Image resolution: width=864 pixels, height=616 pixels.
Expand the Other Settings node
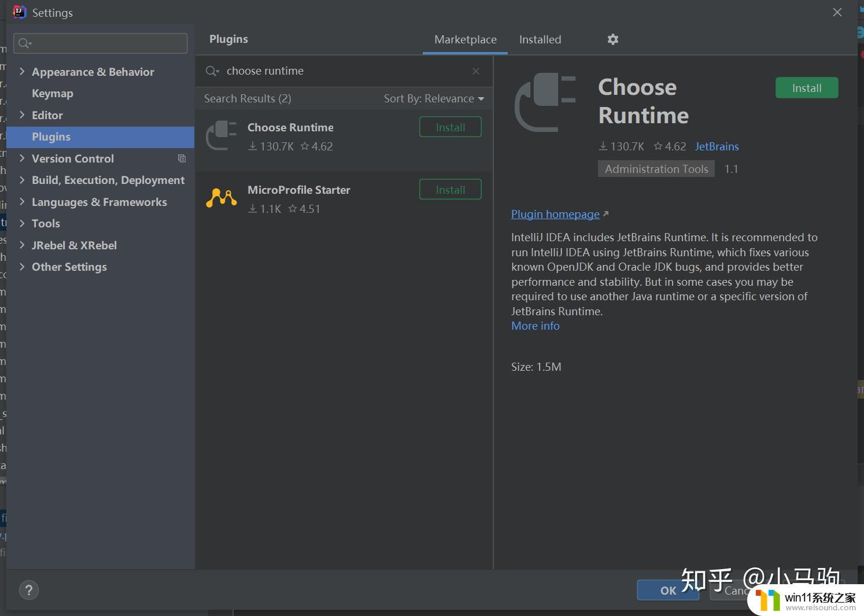(x=22, y=267)
